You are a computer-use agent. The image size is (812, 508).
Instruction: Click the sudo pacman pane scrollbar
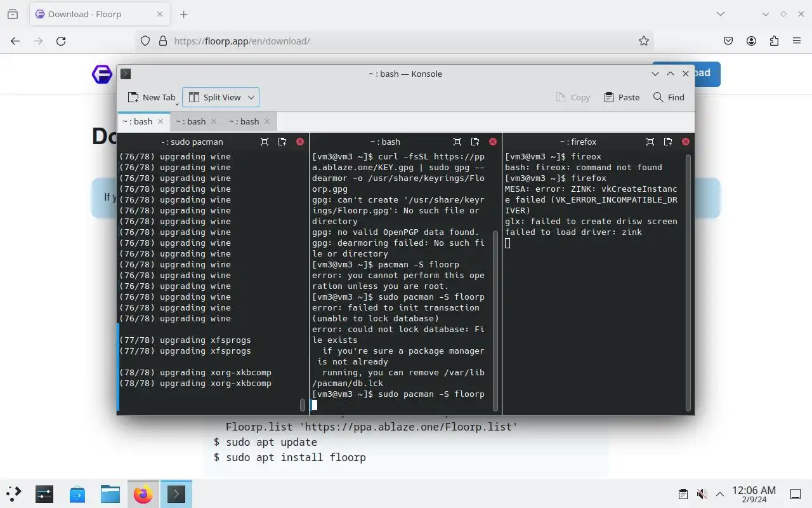coord(303,404)
